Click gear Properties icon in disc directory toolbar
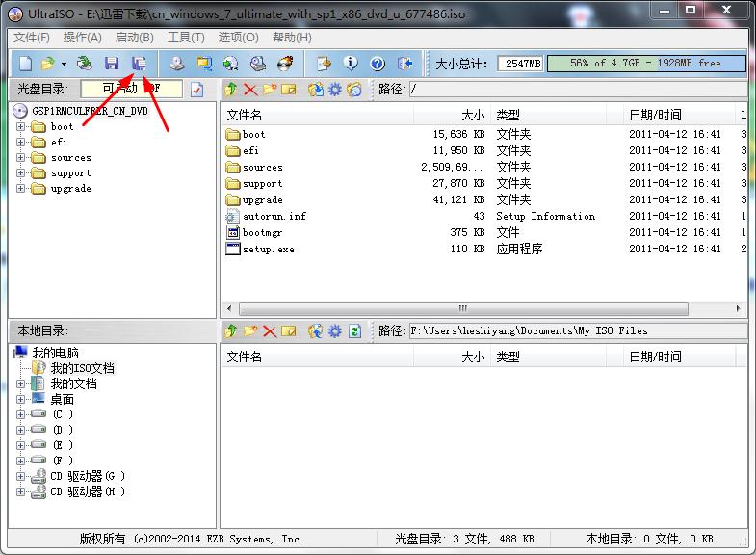 (x=335, y=90)
